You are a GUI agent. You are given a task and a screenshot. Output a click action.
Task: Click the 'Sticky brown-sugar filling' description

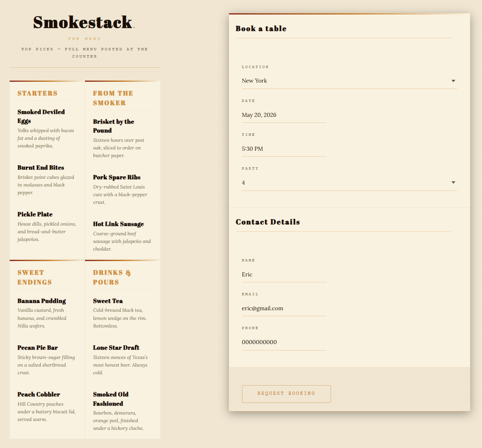click(x=46, y=365)
